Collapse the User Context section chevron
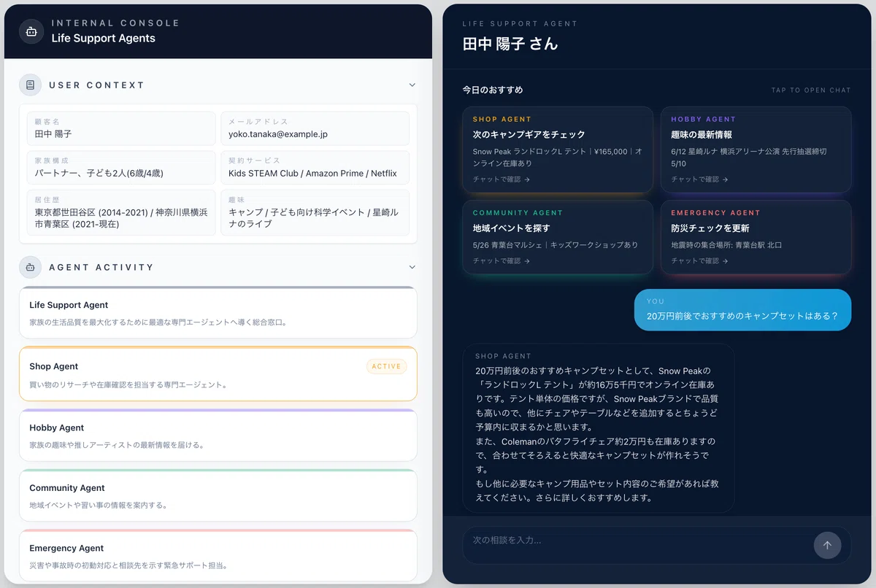The image size is (876, 588). point(412,85)
